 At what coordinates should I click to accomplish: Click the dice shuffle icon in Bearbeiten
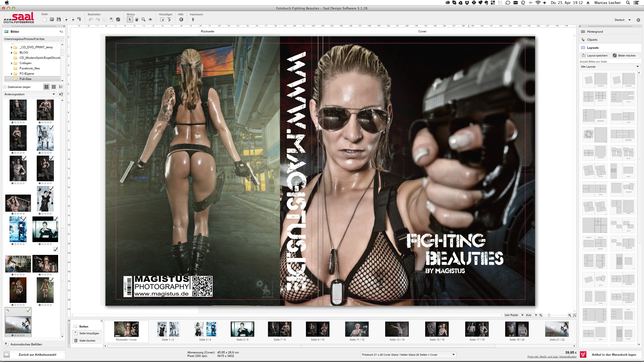click(x=118, y=19)
